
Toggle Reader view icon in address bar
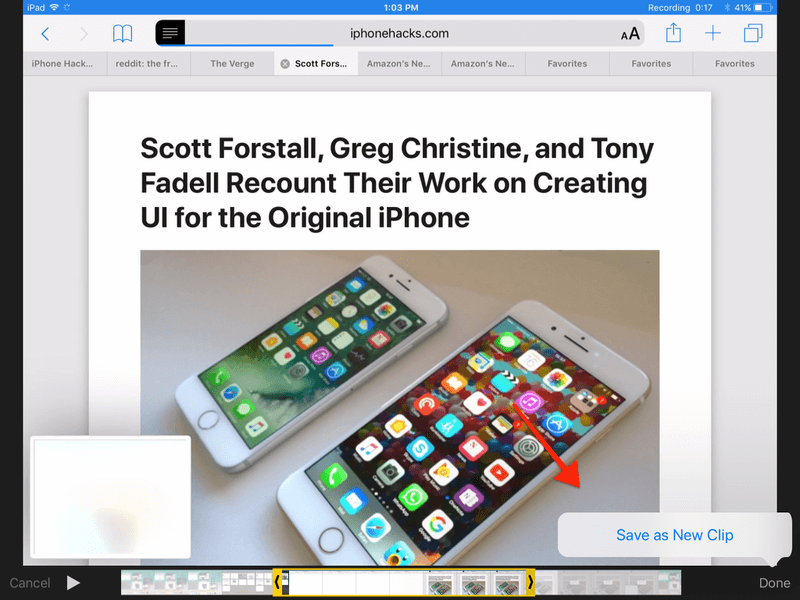coord(171,33)
